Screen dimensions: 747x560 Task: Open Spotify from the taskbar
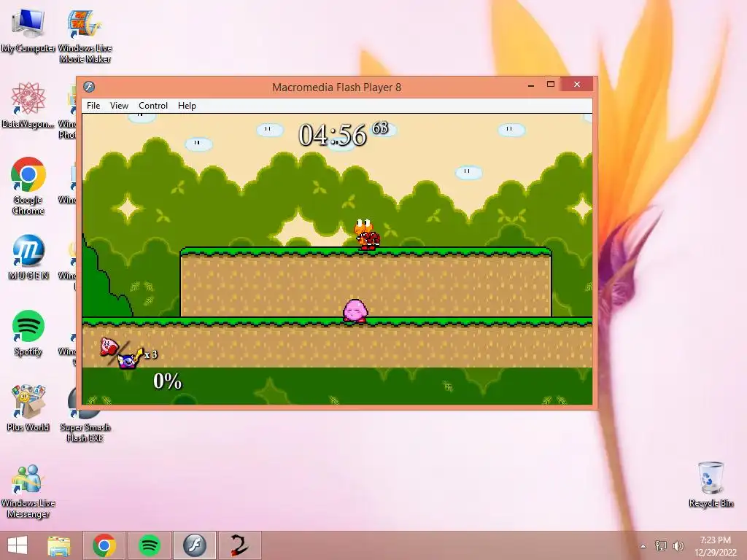tap(149, 545)
